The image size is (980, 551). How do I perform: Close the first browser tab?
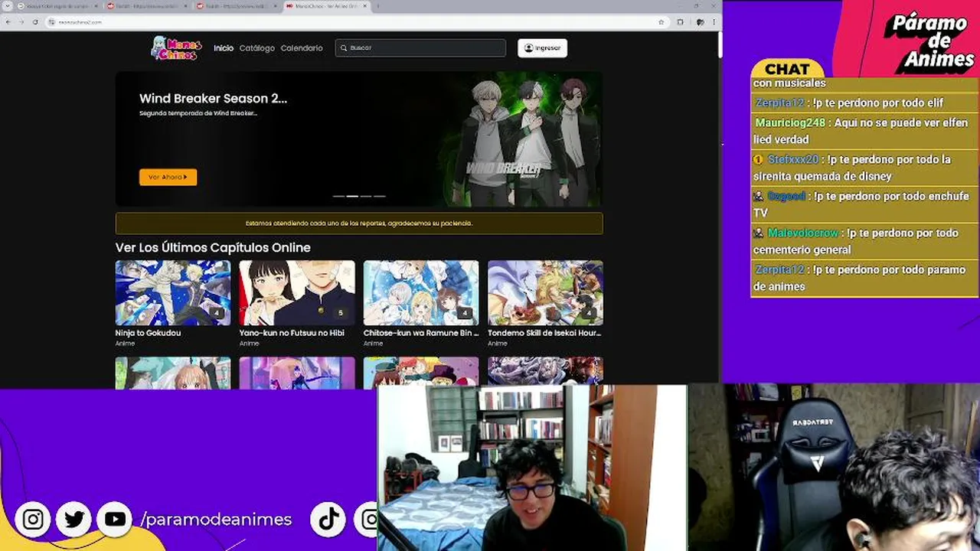pos(96,6)
